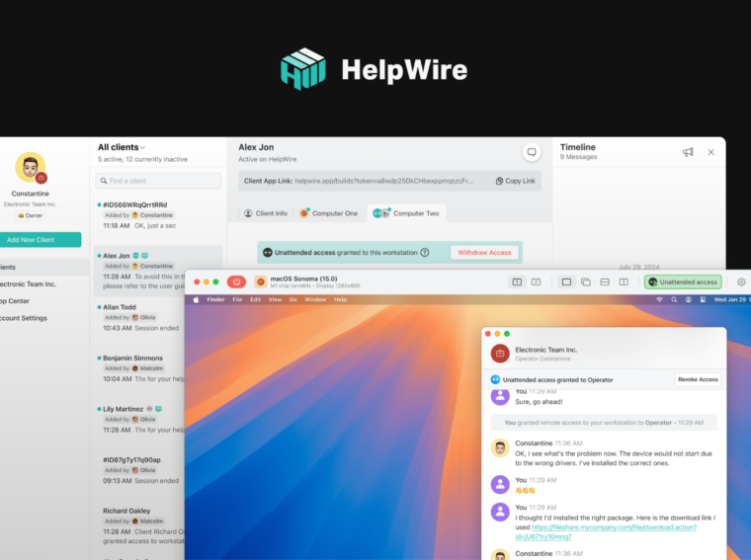Image resolution: width=751 pixels, height=560 pixels.
Task: Open File menu in remote menu bar
Action: 237,299
